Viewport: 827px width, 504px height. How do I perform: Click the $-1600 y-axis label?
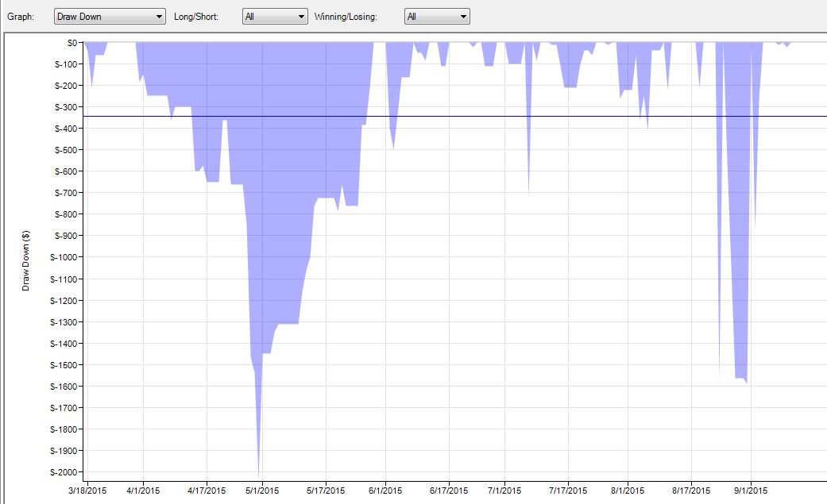(64, 387)
